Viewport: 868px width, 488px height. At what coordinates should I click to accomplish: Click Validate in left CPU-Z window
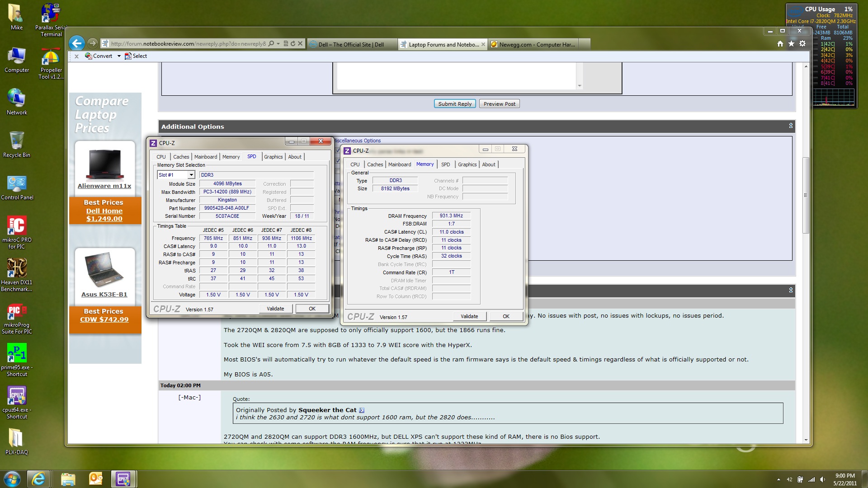point(275,309)
